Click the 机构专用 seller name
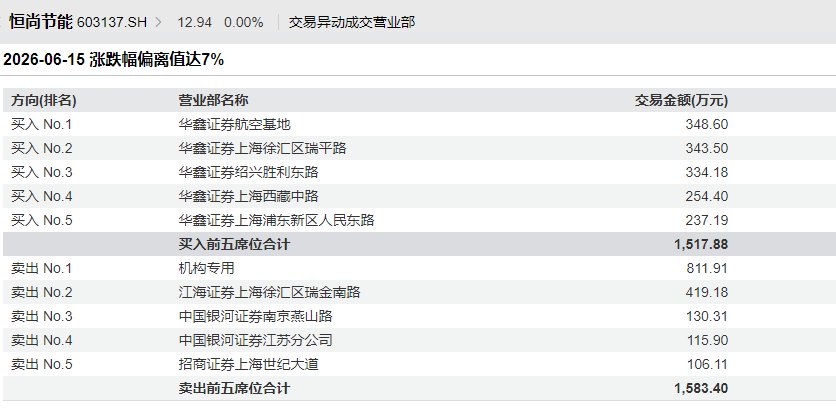Viewport: 836px width, 409px height. tap(206, 268)
